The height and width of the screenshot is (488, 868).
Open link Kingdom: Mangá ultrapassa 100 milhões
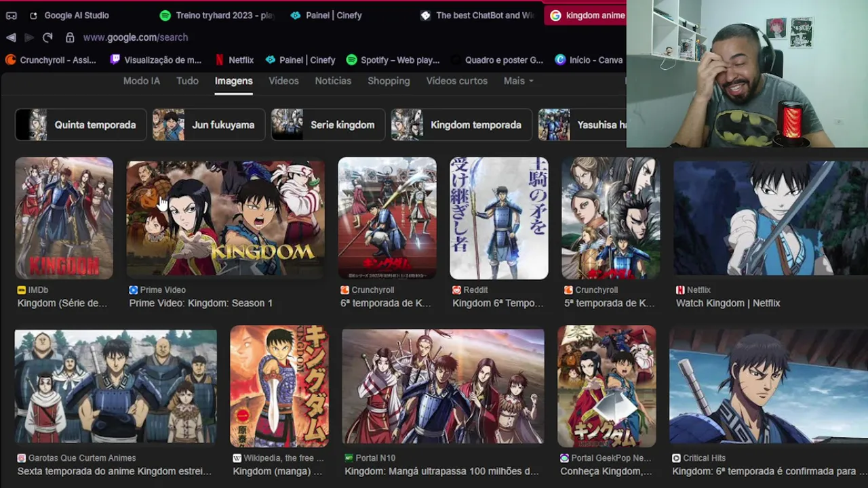pos(442,471)
